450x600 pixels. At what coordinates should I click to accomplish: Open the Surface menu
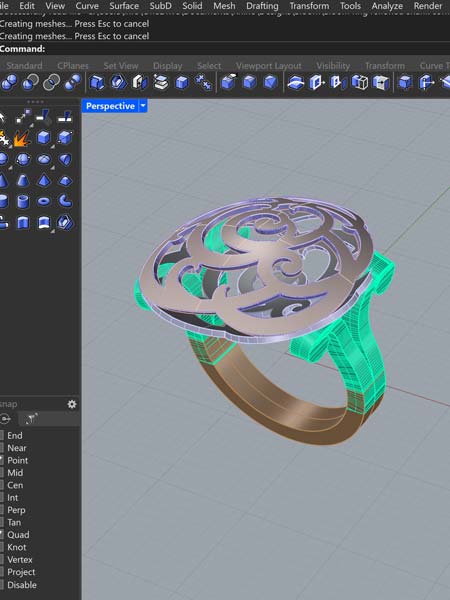(124, 6)
